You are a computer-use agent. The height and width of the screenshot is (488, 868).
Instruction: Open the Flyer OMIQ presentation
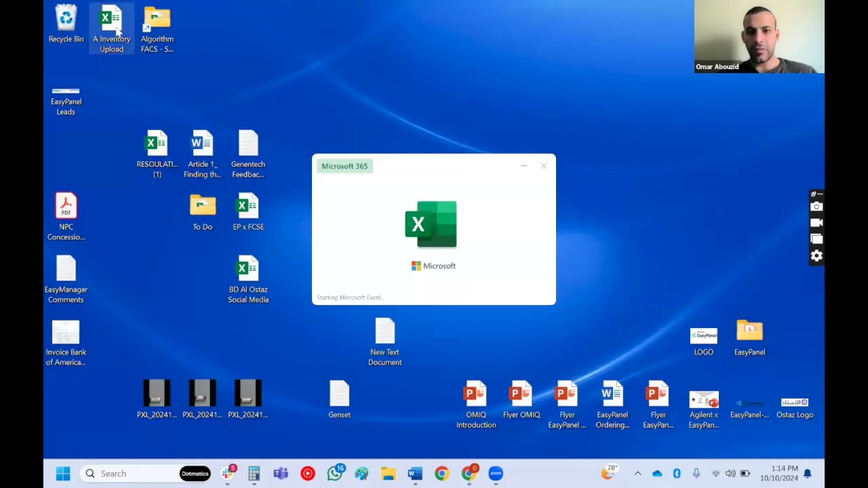pyautogui.click(x=521, y=400)
